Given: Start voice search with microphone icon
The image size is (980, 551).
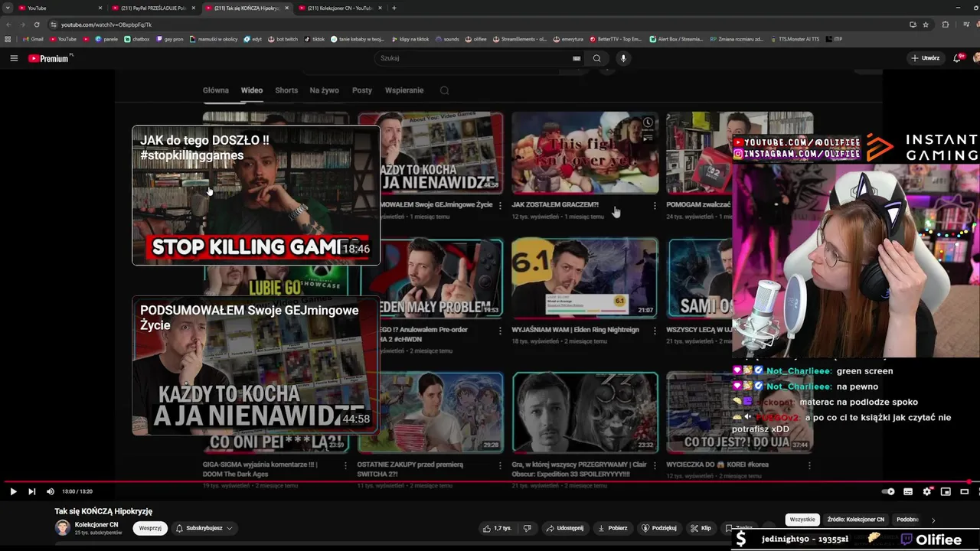Looking at the screenshot, I should tap(623, 58).
